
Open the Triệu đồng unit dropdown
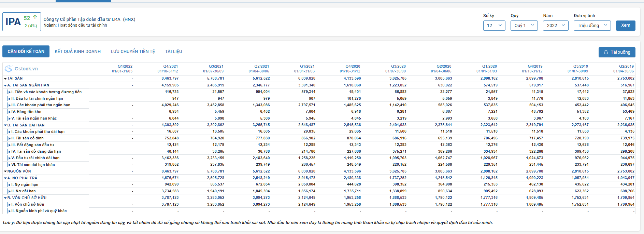[x=592, y=26]
